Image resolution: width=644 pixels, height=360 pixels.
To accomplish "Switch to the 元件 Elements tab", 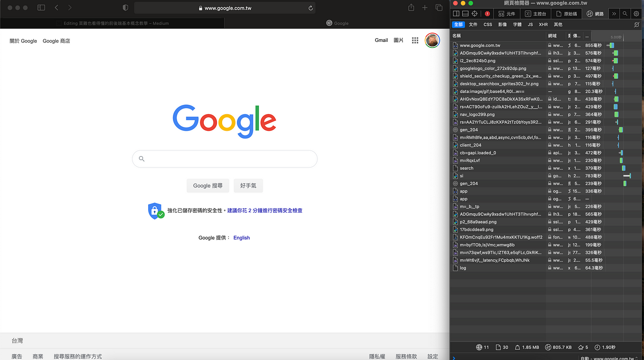I will point(507,14).
